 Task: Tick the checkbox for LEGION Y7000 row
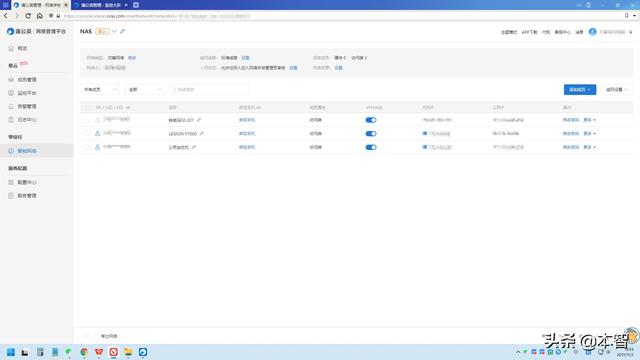tap(87, 133)
